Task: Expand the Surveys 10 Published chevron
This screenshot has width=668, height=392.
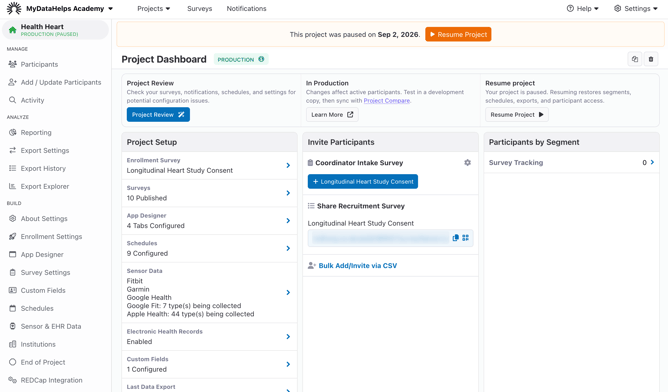Action: click(288, 193)
